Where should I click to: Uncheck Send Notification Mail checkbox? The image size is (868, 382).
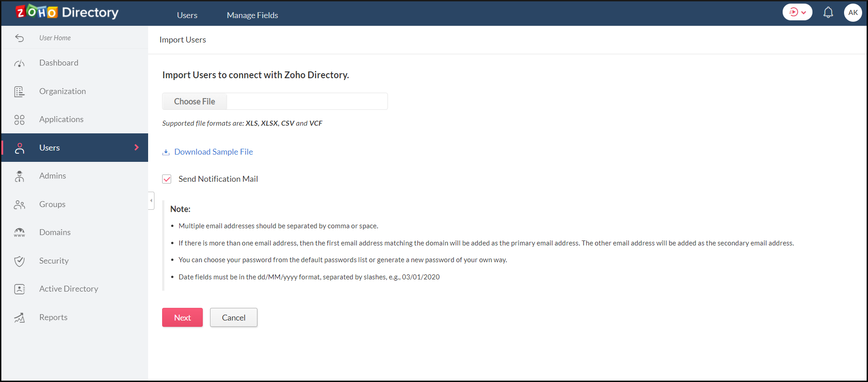(167, 179)
